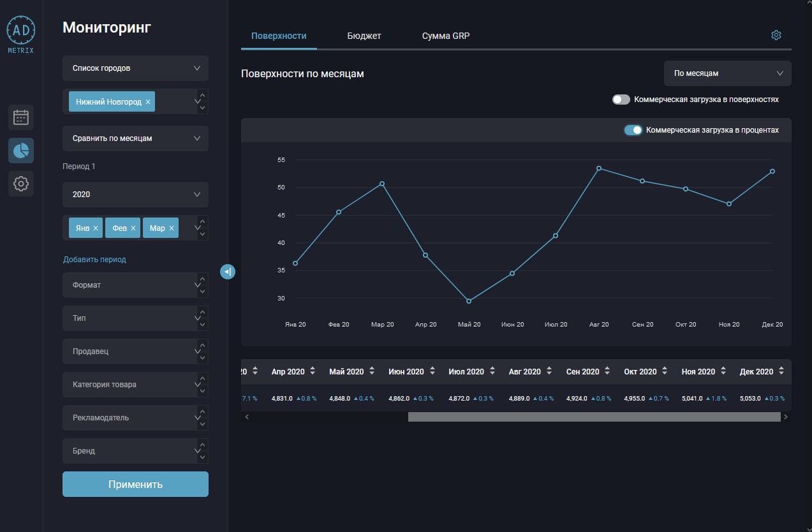
Task: Remove the Янв month tag
Action: coord(96,228)
